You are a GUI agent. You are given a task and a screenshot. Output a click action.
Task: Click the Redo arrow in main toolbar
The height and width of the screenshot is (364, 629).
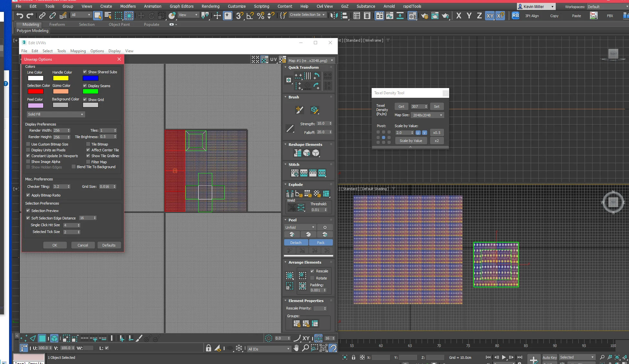(30, 15)
